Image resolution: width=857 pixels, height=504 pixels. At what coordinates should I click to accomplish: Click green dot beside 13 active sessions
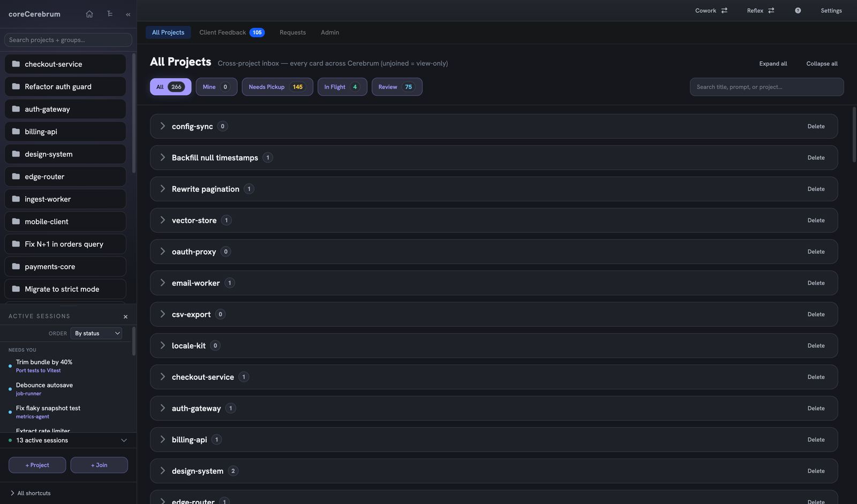click(x=10, y=440)
